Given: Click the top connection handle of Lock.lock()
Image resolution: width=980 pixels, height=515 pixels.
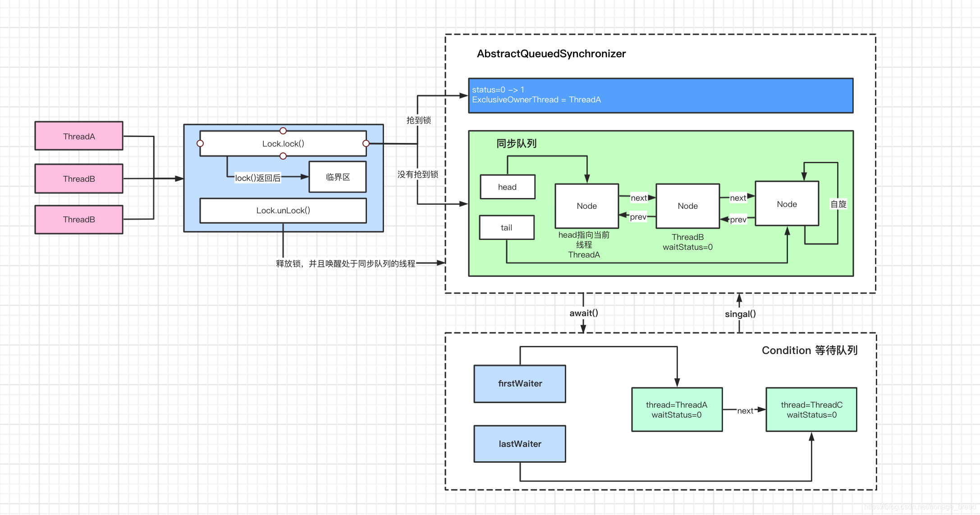Looking at the screenshot, I should [x=283, y=131].
